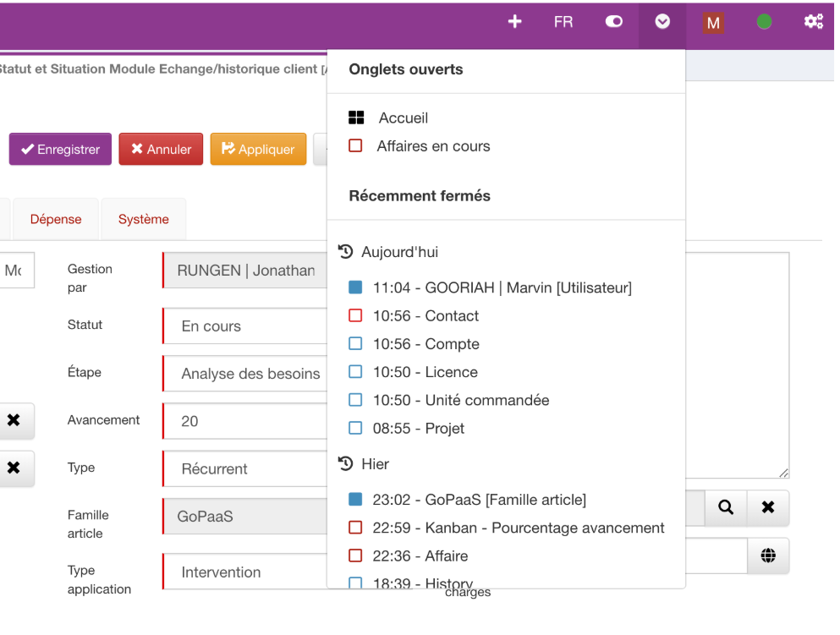The width and height of the screenshot is (840, 635).
Task: Open Accueil from open tabs list
Action: click(403, 118)
